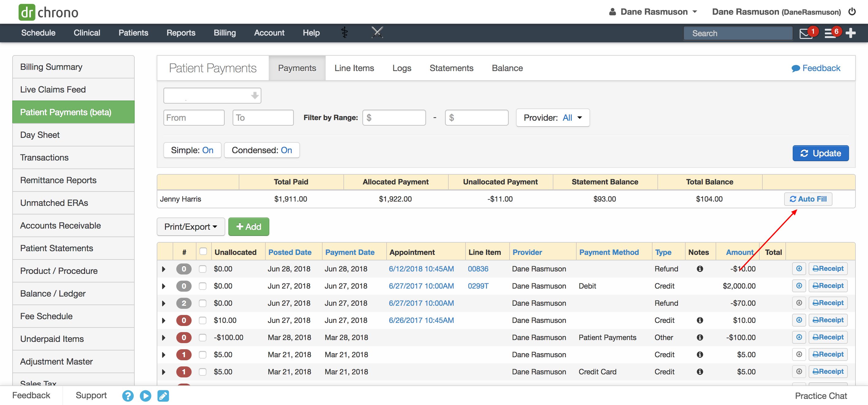Expand the Credit Card $5.00 payment row
This screenshot has width=868, height=405.
[x=164, y=372]
